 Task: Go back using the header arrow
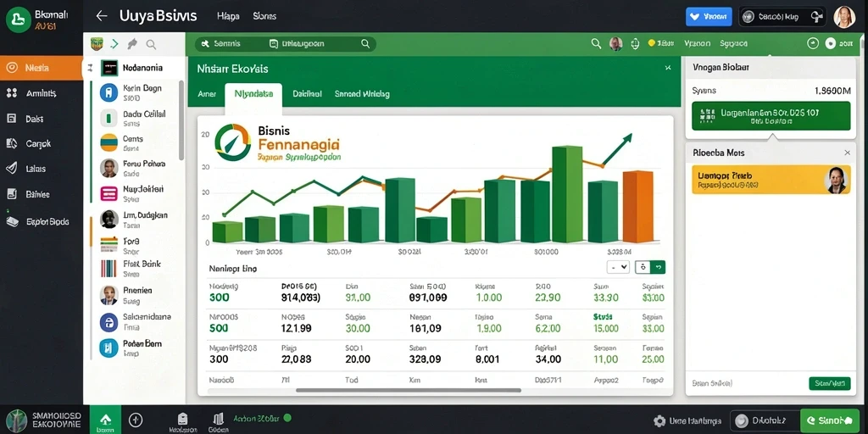pos(102,16)
